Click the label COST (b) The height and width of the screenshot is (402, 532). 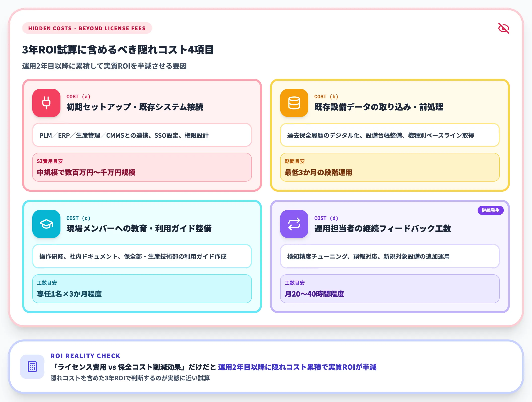tap(326, 97)
